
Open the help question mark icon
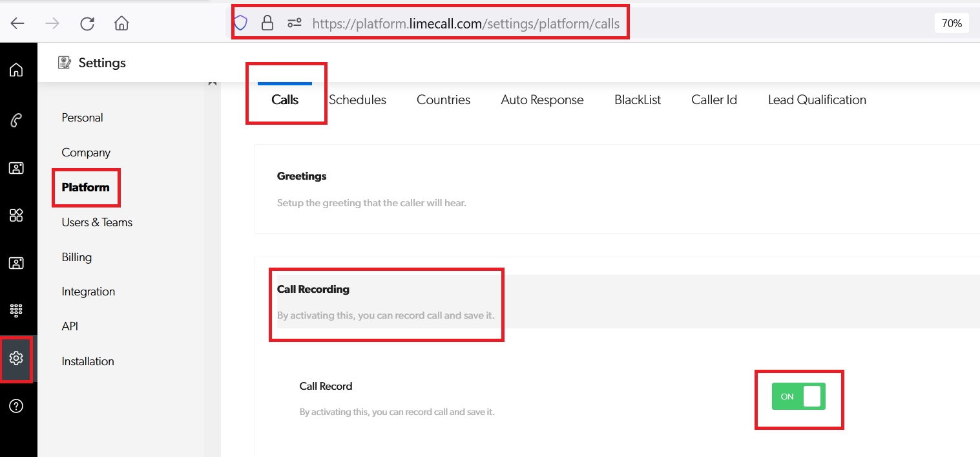tap(16, 406)
